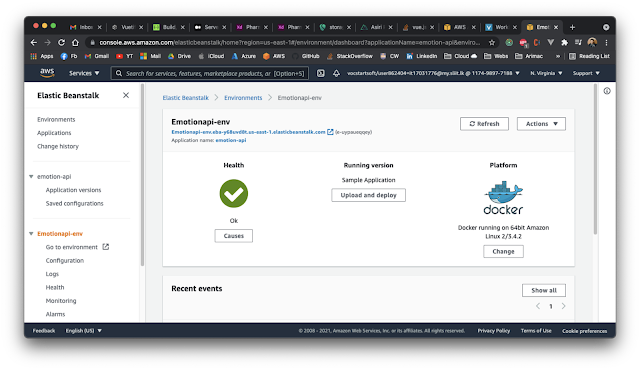Open Services dropdown menu

[x=84, y=73]
